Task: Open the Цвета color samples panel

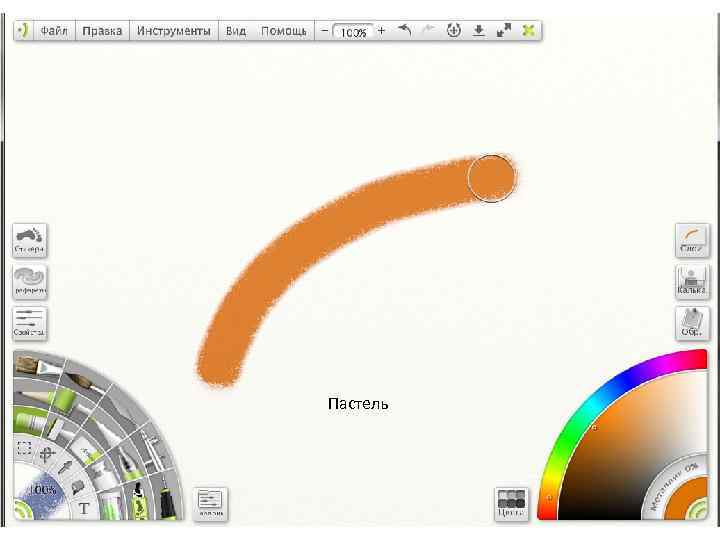Action: coord(512,504)
